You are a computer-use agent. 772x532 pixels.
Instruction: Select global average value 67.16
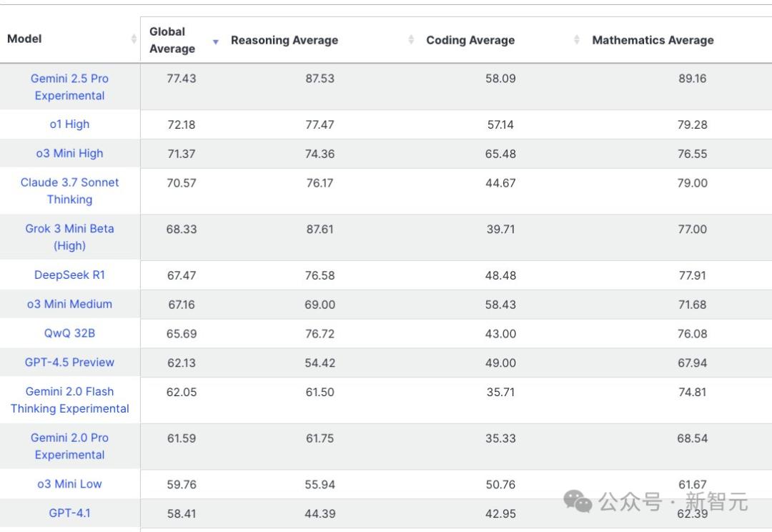[x=181, y=305]
